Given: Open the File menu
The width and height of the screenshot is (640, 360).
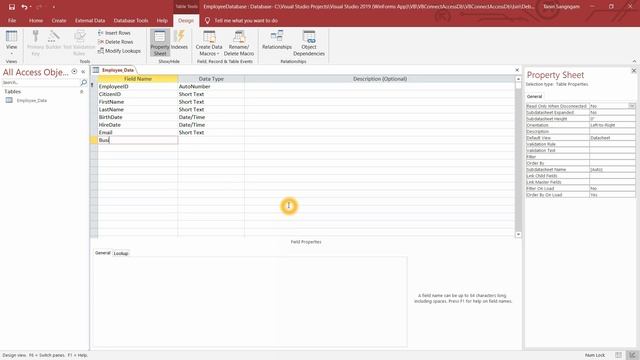Looking at the screenshot, I should 12,20.
